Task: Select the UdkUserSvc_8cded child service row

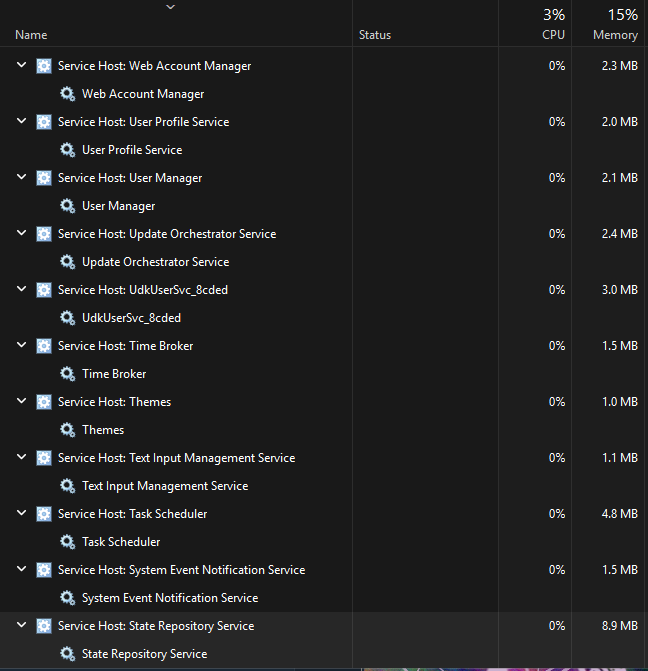Action: click(x=131, y=318)
